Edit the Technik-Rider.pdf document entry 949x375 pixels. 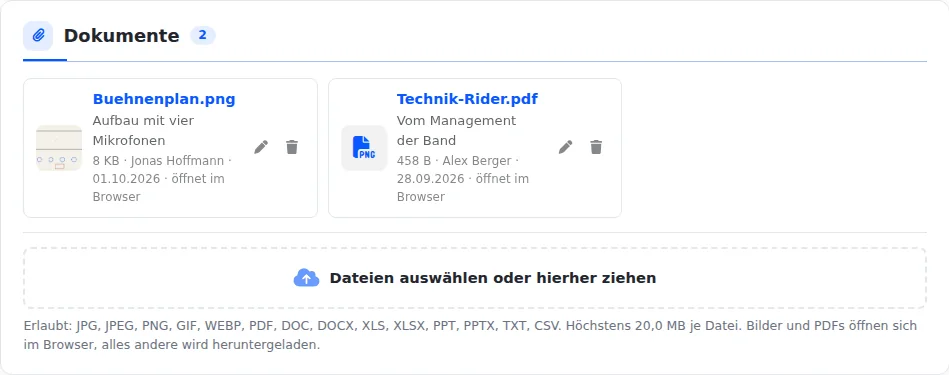click(x=565, y=147)
